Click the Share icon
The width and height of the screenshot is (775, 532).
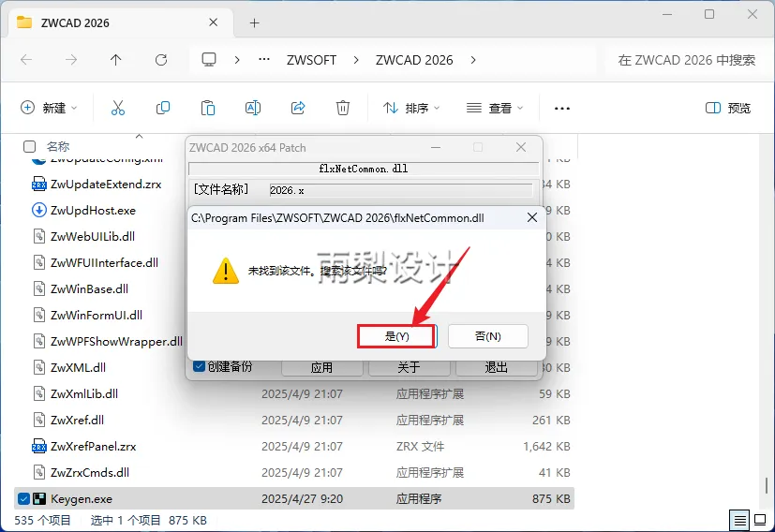(298, 108)
